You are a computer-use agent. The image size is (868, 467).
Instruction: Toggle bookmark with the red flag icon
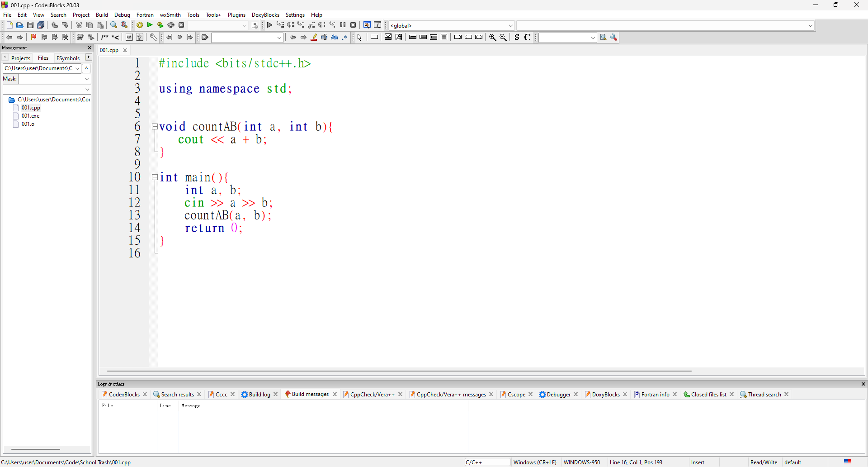[33, 38]
